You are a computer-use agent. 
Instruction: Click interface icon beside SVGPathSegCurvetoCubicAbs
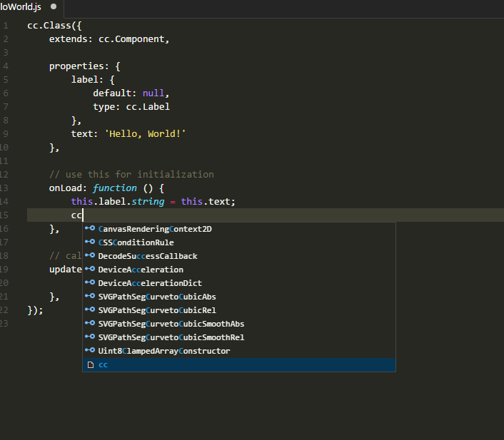[90, 296]
